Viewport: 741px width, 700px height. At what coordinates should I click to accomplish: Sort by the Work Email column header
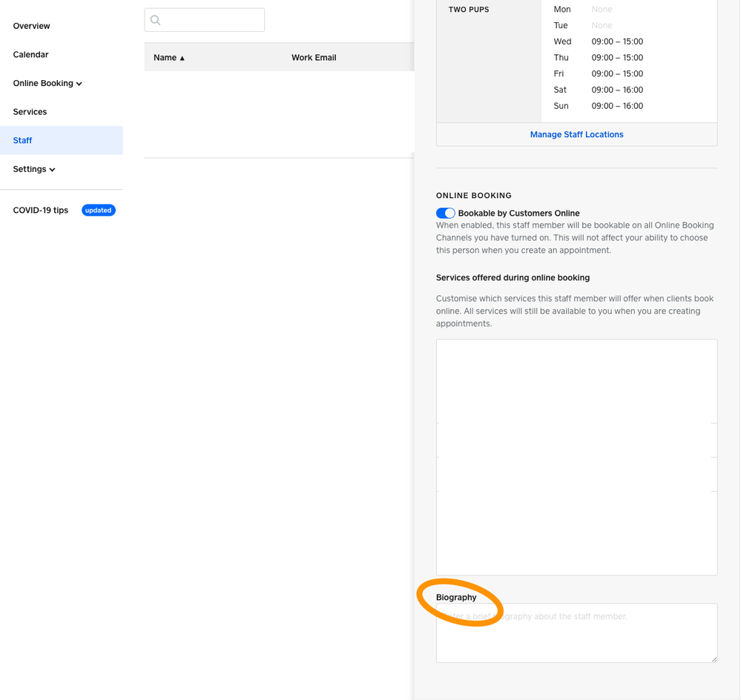[x=313, y=58]
